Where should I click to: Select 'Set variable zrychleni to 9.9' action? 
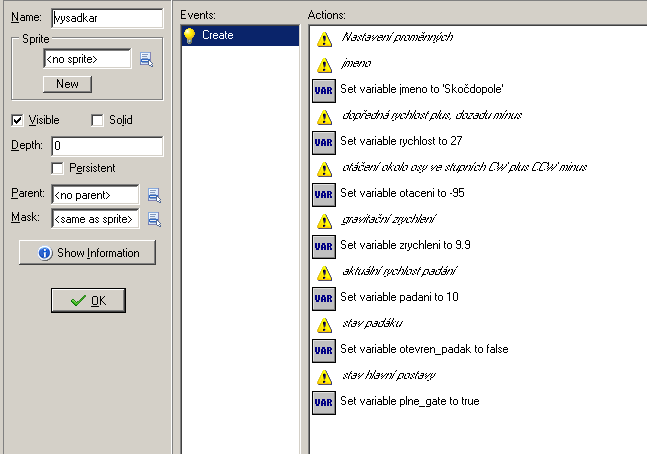coord(405,245)
